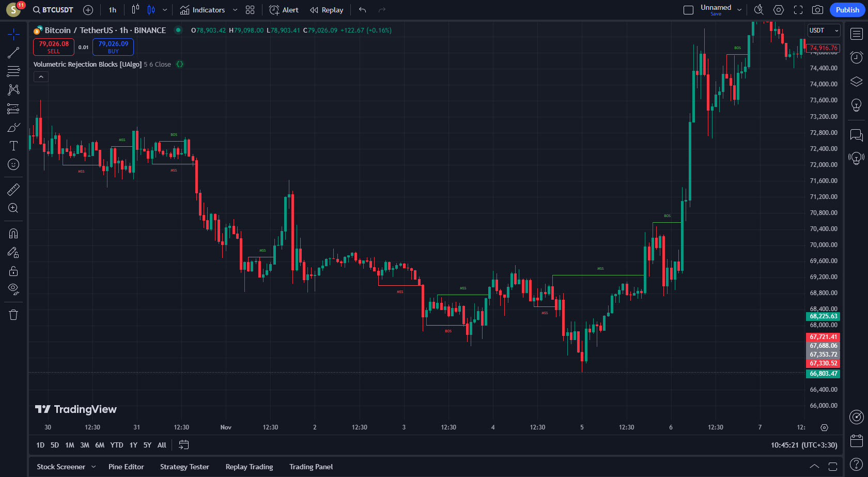Viewport: 868px width, 477px height.
Task: Select the brush drawing tool
Action: tap(13, 127)
